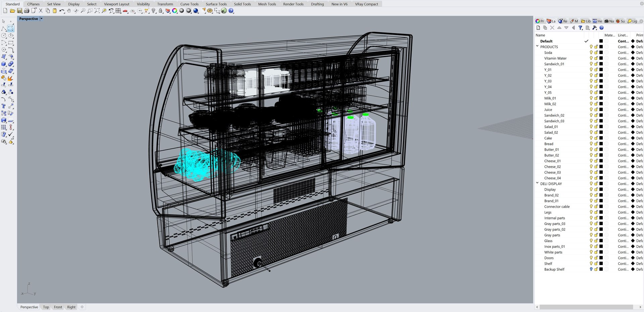Open Options with the gear icon
Viewport: 644px width, 312px height.
[210, 11]
